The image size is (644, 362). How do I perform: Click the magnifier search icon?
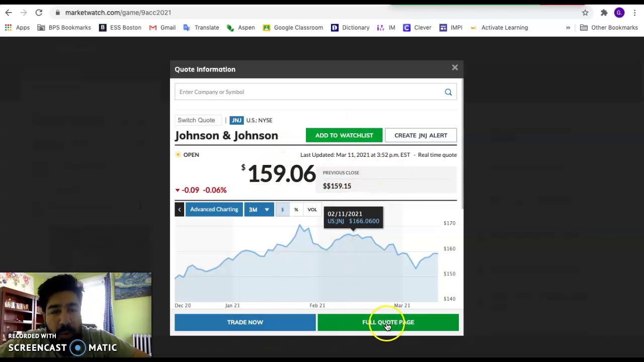click(448, 92)
